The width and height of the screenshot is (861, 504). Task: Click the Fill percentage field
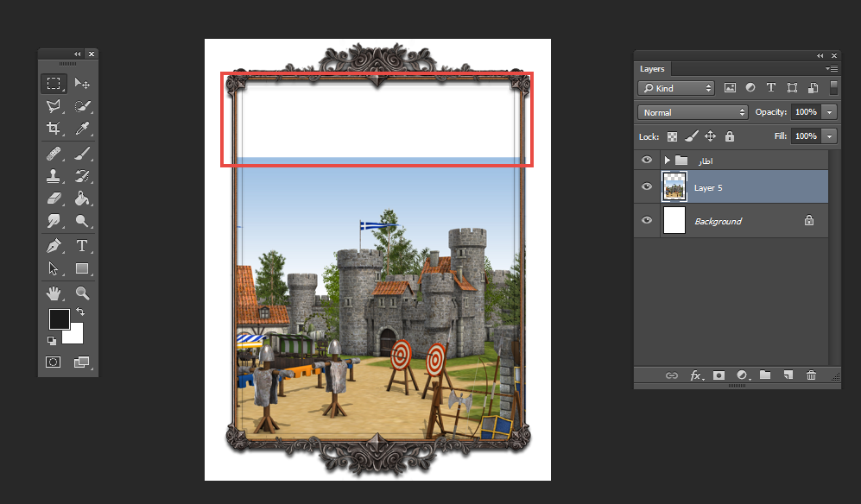806,136
